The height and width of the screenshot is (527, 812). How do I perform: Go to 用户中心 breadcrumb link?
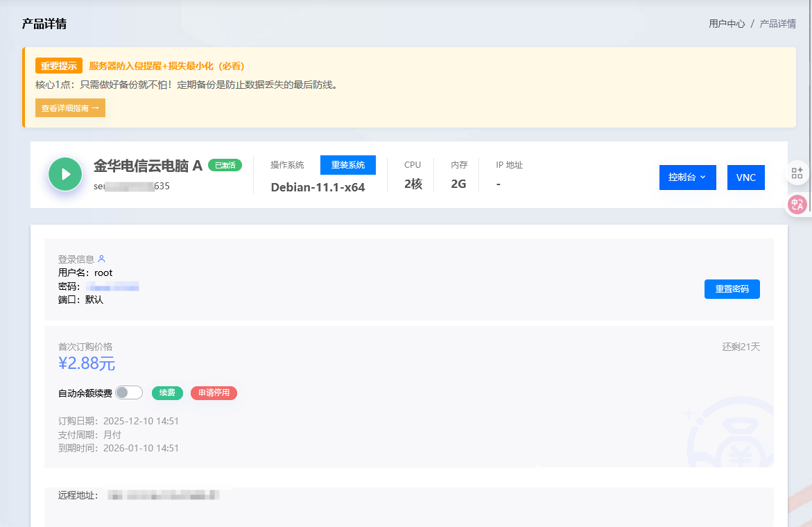tap(726, 24)
